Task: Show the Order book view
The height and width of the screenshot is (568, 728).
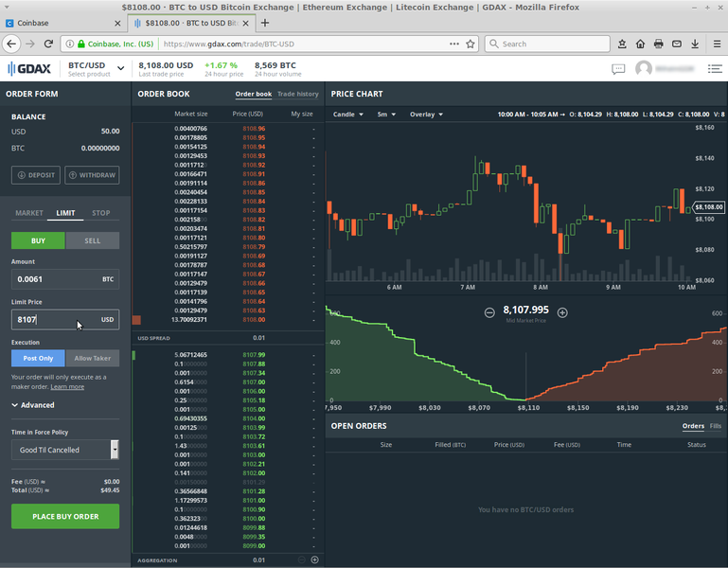Action: coord(253,94)
